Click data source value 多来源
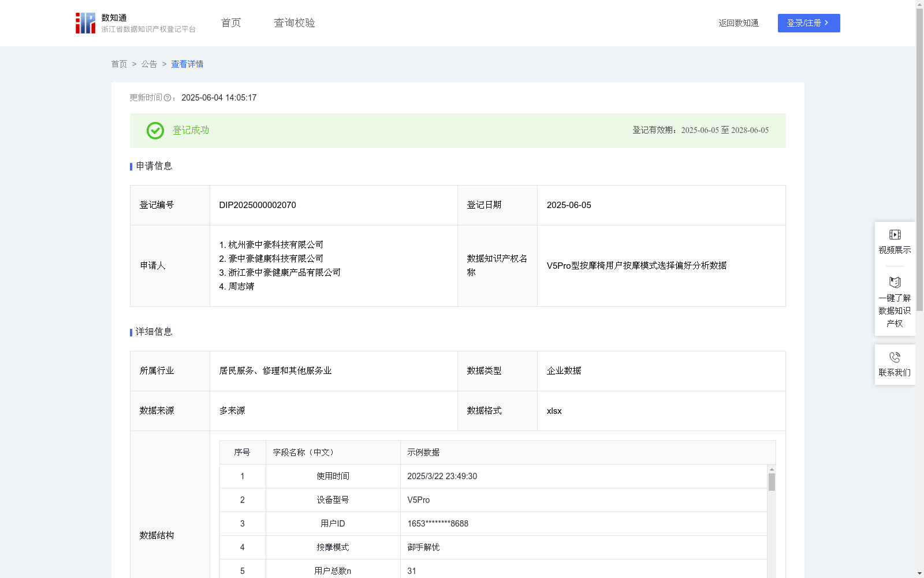The height and width of the screenshot is (578, 924). click(x=232, y=411)
